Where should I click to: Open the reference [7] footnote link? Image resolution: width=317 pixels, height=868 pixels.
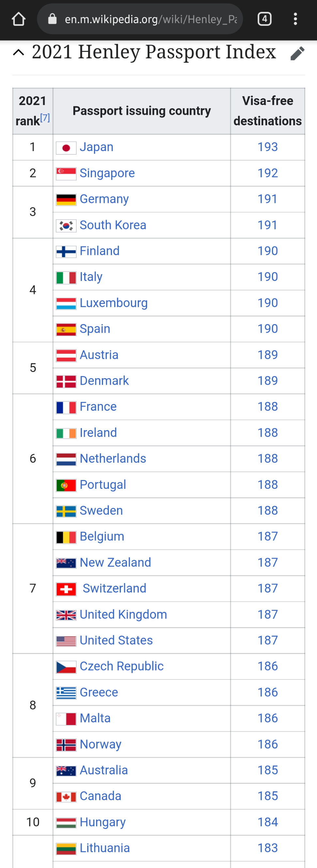[x=45, y=118]
